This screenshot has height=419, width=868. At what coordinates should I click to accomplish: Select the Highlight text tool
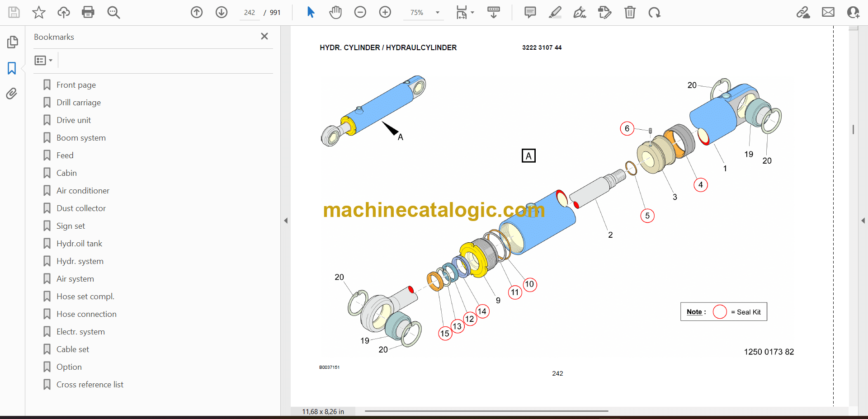pos(555,12)
